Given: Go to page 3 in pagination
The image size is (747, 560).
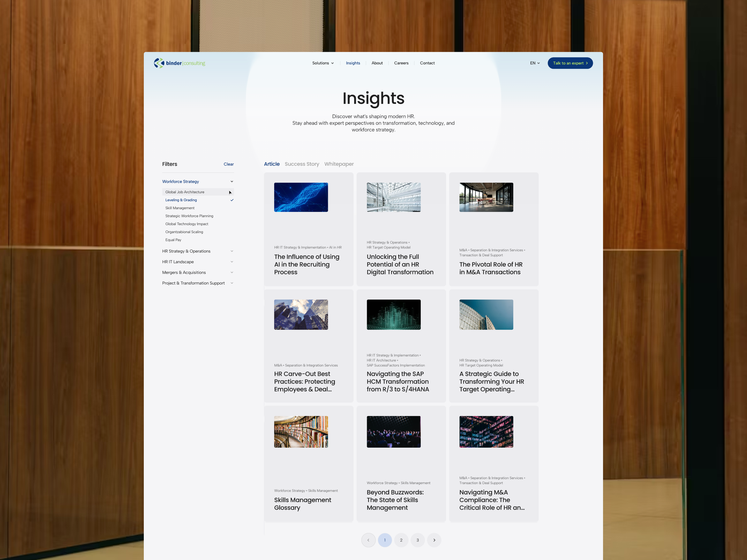Looking at the screenshot, I should coord(418,540).
